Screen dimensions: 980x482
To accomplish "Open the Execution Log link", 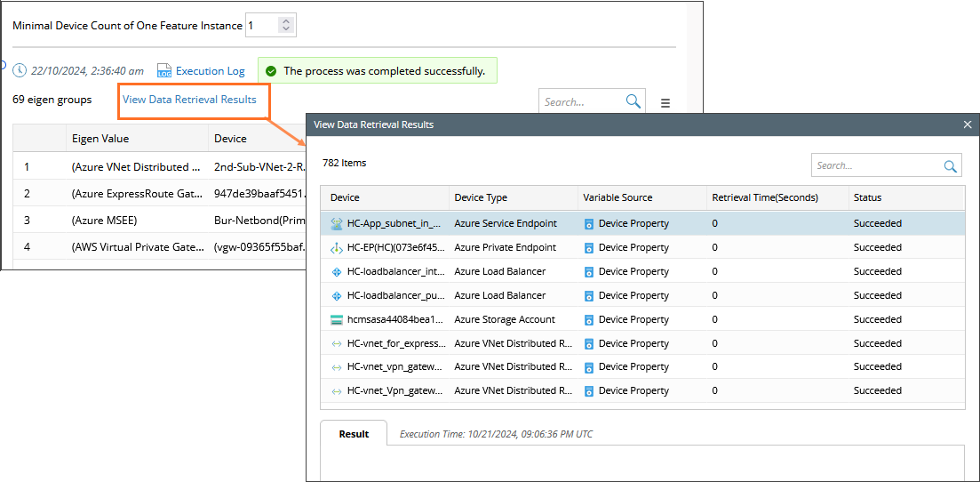I will coord(210,71).
